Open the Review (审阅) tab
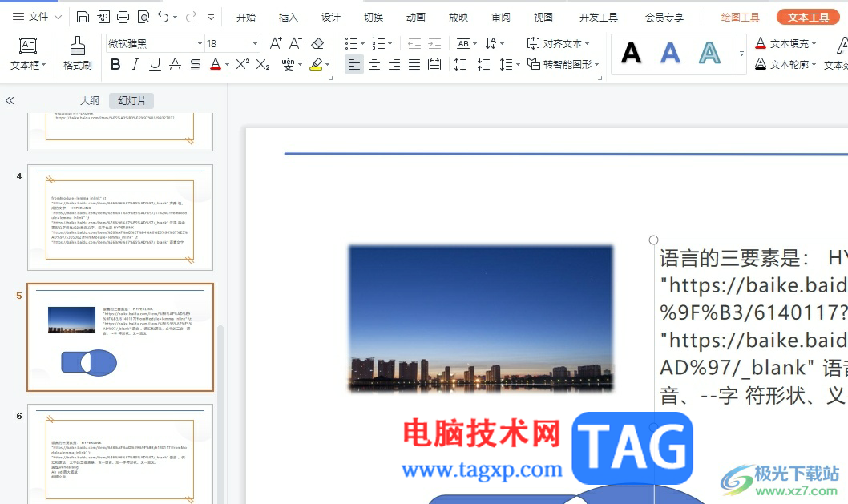Image resolution: width=848 pixels, height=504 pixels. pos(501,18)
